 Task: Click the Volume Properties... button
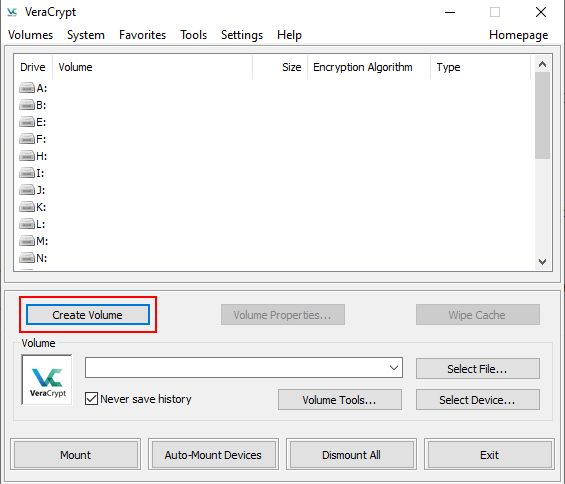tap(282, 315)
